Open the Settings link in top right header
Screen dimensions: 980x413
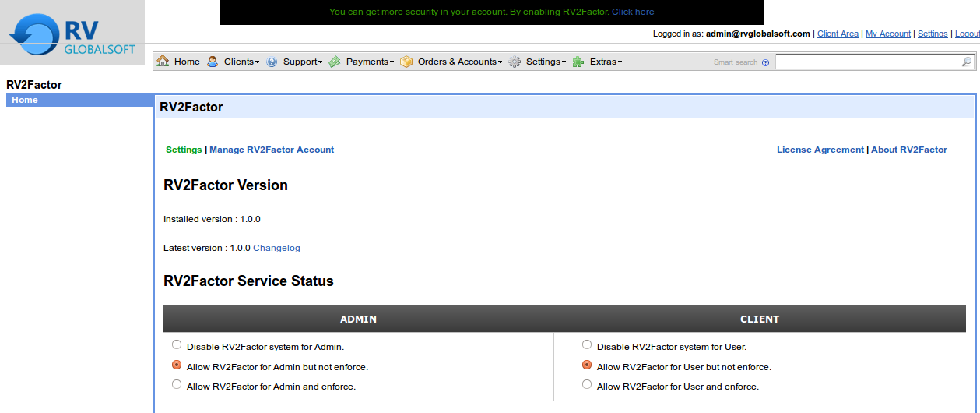[933, 34]
